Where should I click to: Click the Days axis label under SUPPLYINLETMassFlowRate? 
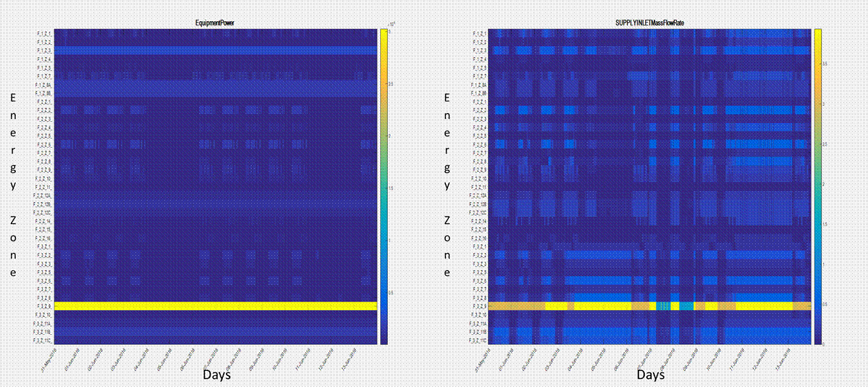(651, 375)
